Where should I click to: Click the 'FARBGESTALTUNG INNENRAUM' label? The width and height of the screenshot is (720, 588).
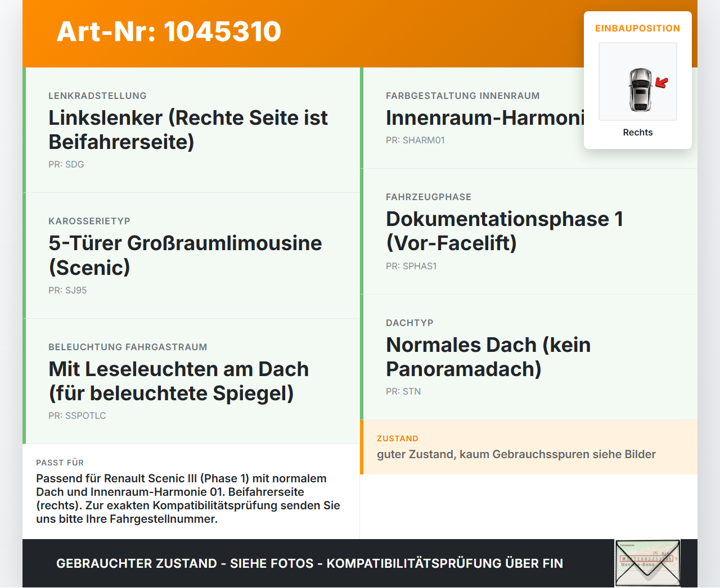462,96
